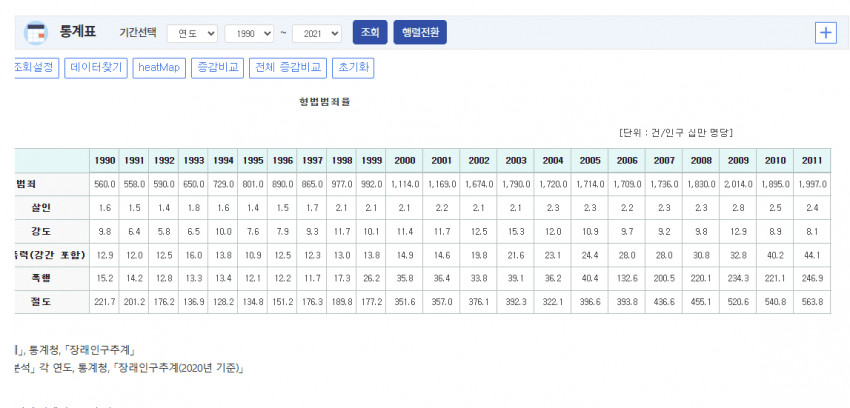850x408 pixels.
Task: Open the 연도 period type dropdown
Action: pyautogui.click(x=192, y=33)
